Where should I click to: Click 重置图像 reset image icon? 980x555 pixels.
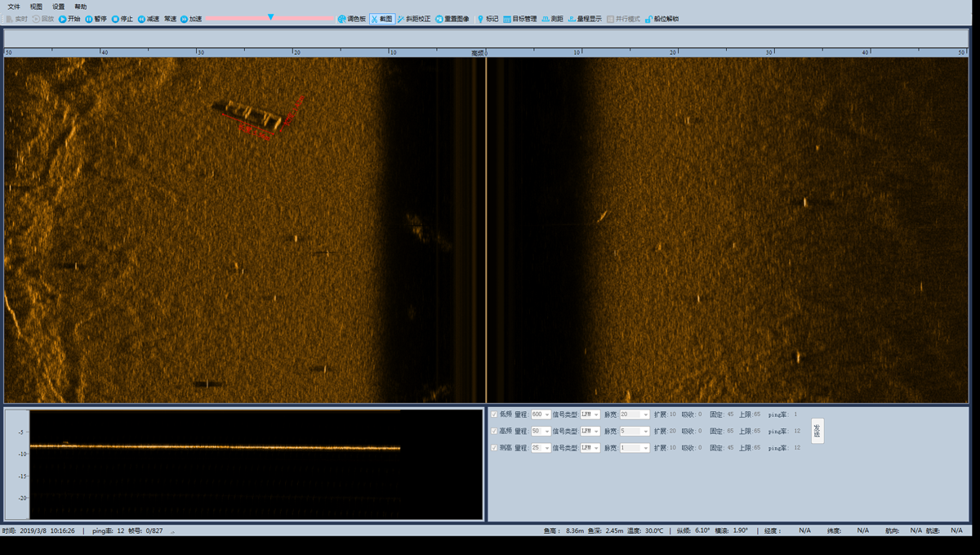(439, 19)
